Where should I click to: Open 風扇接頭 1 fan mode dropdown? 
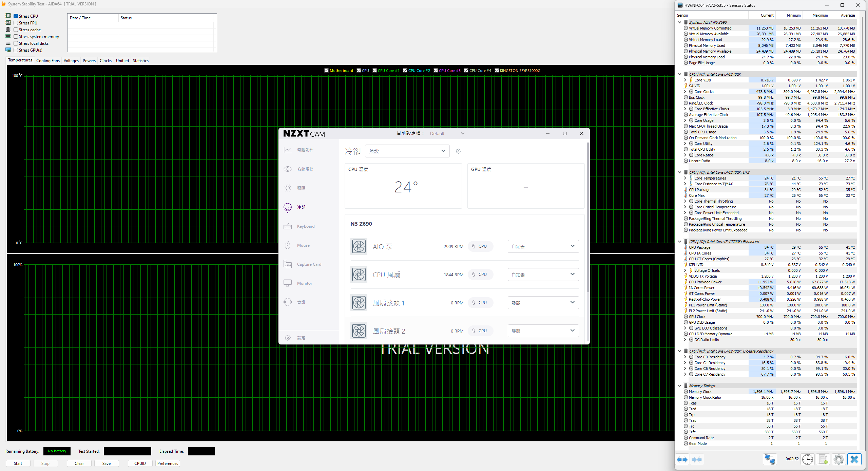(x=543, y=303)
